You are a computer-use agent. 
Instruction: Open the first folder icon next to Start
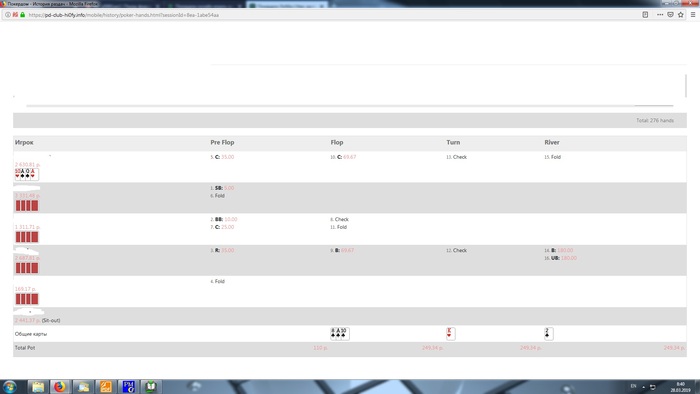click(37, 386)
